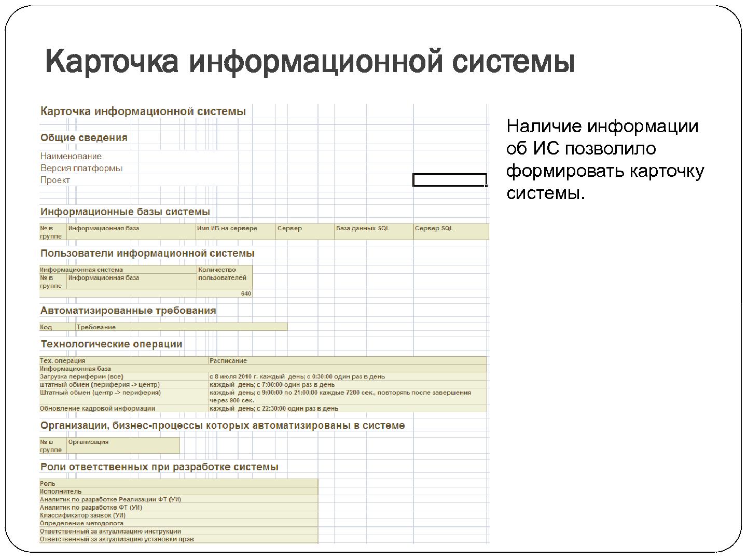Click the 'Наименование' row label
The height and width of the screenshot is (560, 747).
point(71,156)
